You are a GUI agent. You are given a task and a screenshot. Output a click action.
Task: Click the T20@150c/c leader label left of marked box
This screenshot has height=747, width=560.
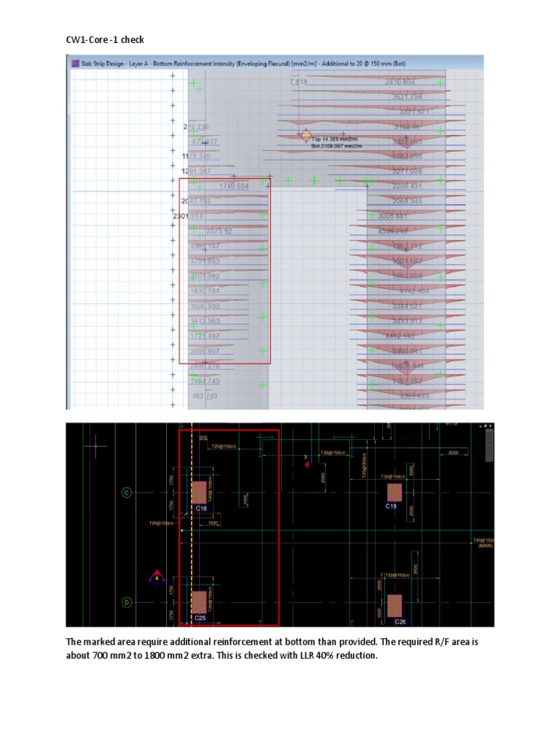point(161,523)
